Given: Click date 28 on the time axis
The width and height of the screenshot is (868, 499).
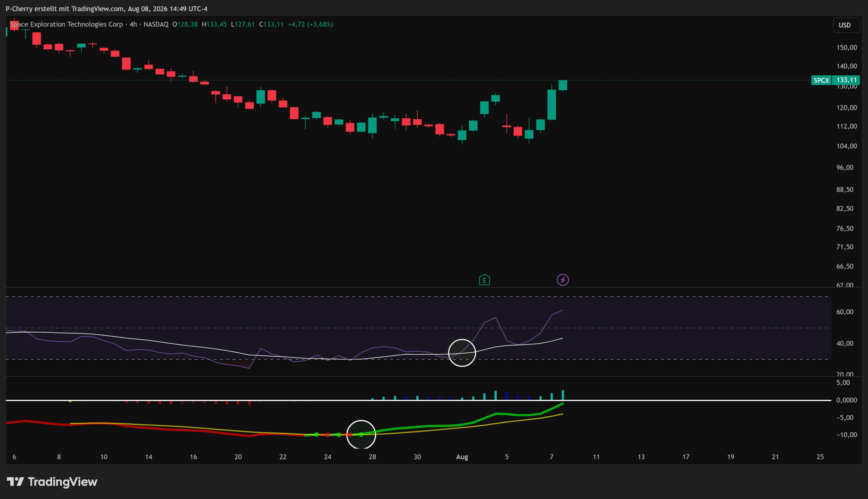Looking at the screenshot, I should coord(373,457).
